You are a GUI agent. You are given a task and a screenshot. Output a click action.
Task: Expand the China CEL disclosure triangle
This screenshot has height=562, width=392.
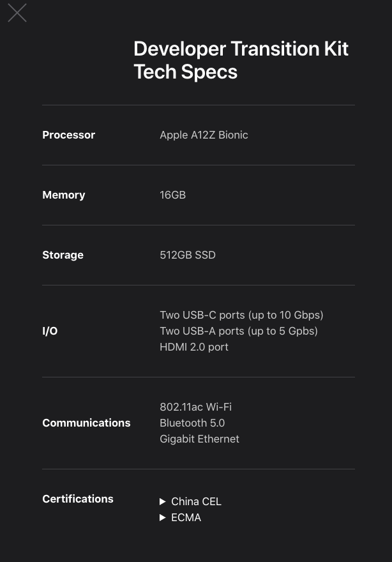[x=163, y=501]
